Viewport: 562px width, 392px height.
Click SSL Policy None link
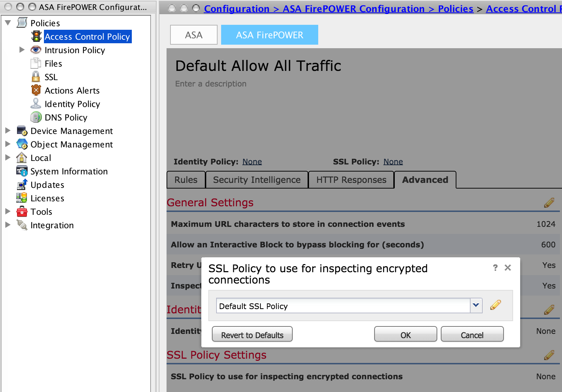393,162
